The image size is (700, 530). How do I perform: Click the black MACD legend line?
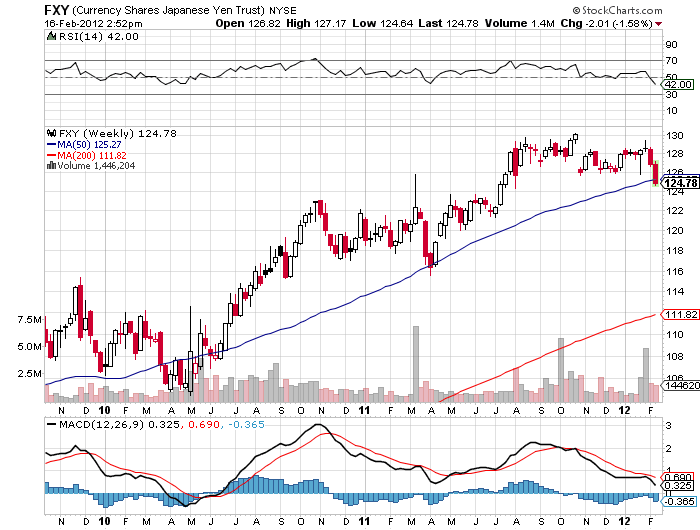[52, 424]
